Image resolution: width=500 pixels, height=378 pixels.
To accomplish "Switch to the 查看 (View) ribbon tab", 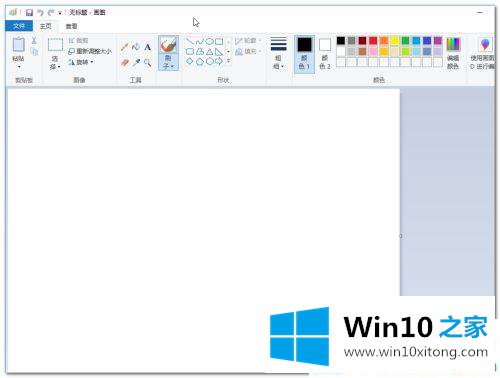I will (x=71, y=26).
